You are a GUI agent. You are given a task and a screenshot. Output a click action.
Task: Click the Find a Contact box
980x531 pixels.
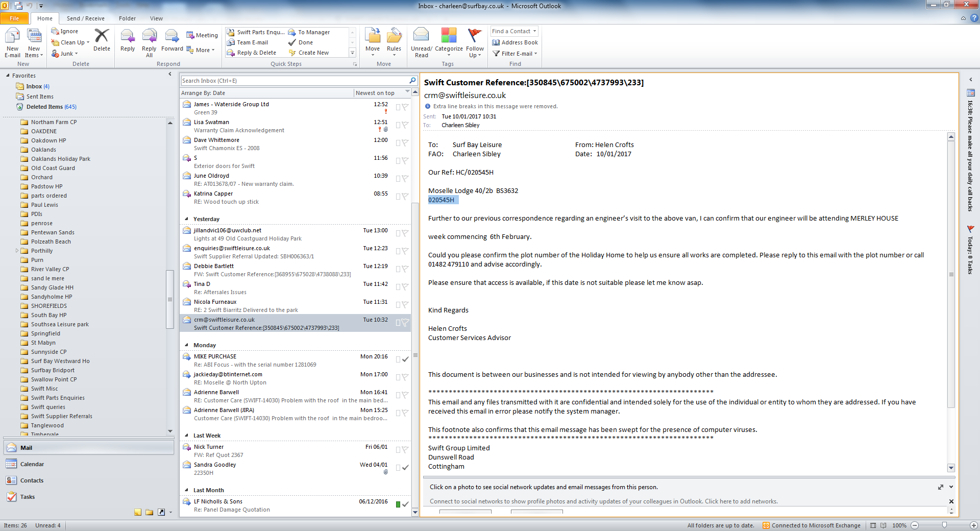[514, 31]
